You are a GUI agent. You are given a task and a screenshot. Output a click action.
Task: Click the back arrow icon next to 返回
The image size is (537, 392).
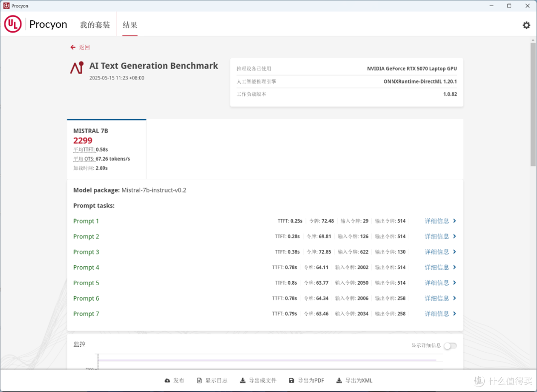coord(73,47)
